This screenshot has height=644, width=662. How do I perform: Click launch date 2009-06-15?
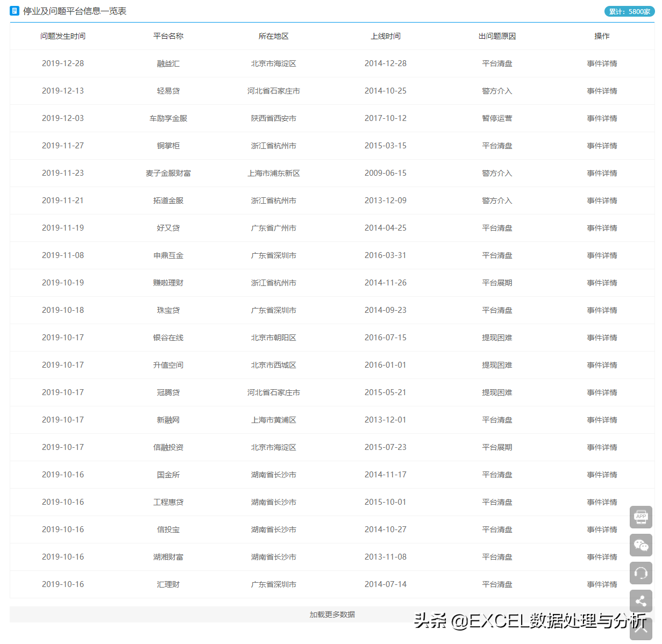click(386, 173)
